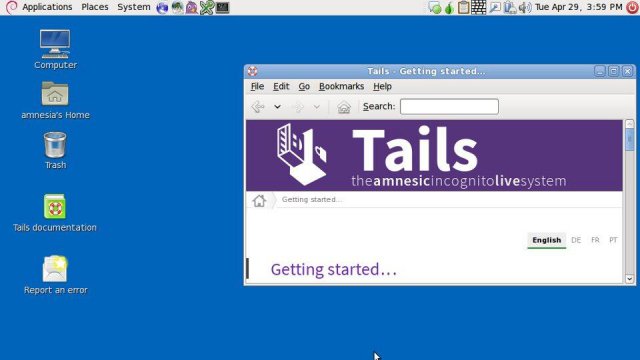Focus the Search input field
The image size is (640, 360).
pos(449,107)
